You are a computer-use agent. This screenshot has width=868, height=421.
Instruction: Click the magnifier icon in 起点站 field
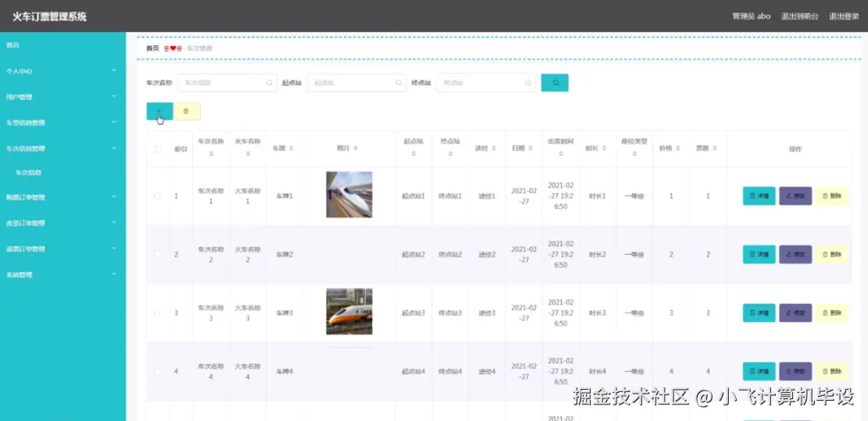[398, 83]
